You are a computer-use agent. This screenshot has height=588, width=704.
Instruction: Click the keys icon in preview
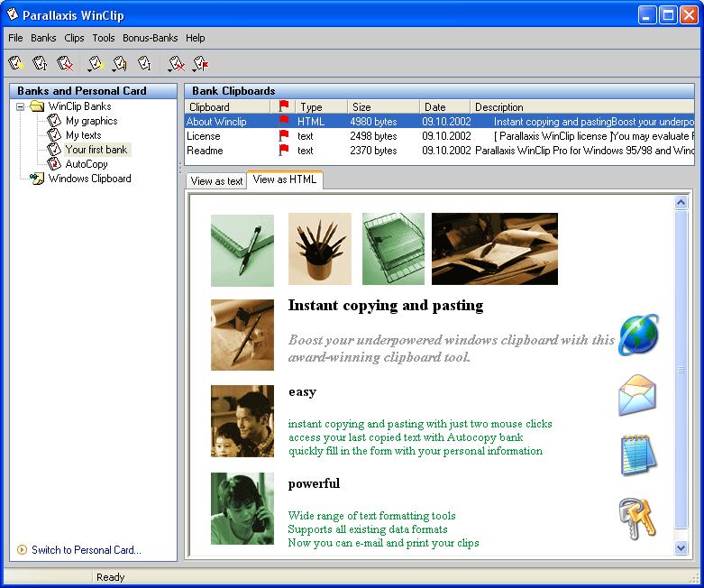coord(637,518)
